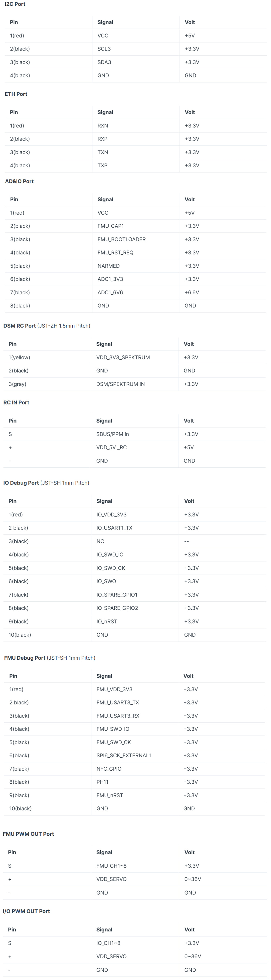
Task: Click the I2C Port heading
Action: tap(15, 4)
